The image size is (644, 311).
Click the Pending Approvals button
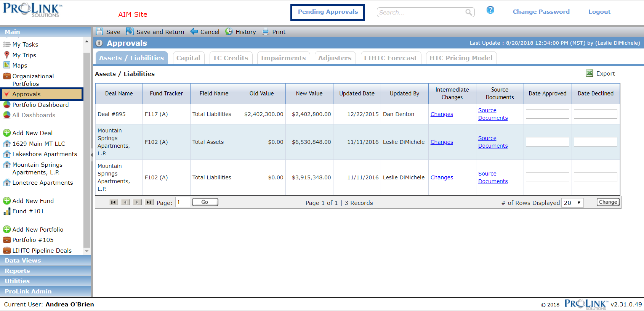[328, 12]
